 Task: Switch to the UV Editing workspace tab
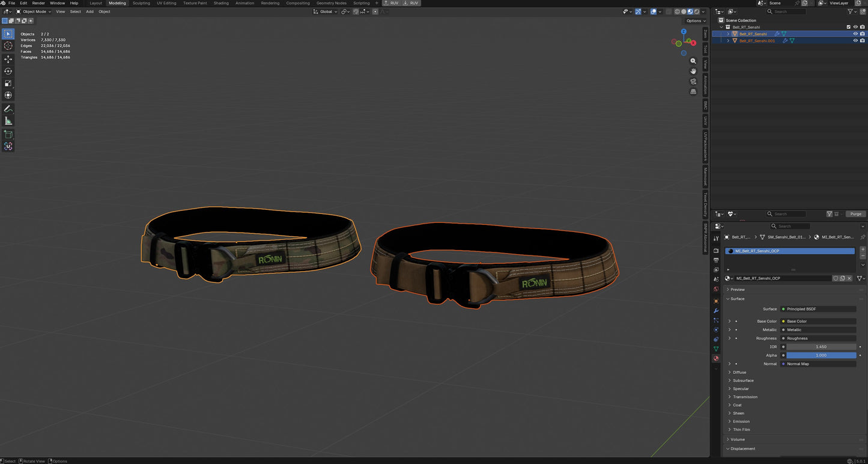[x=166, y=3]
